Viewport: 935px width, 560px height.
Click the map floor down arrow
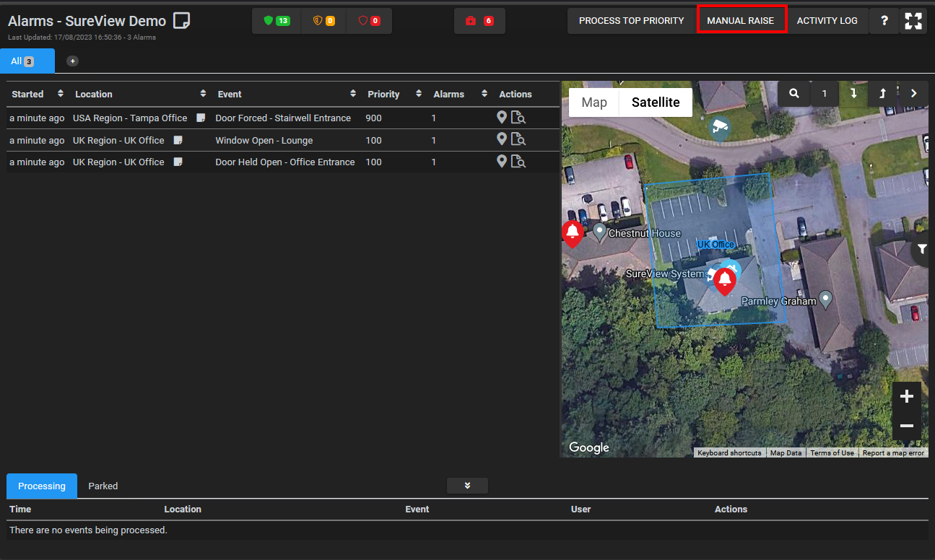coord(853,93)
